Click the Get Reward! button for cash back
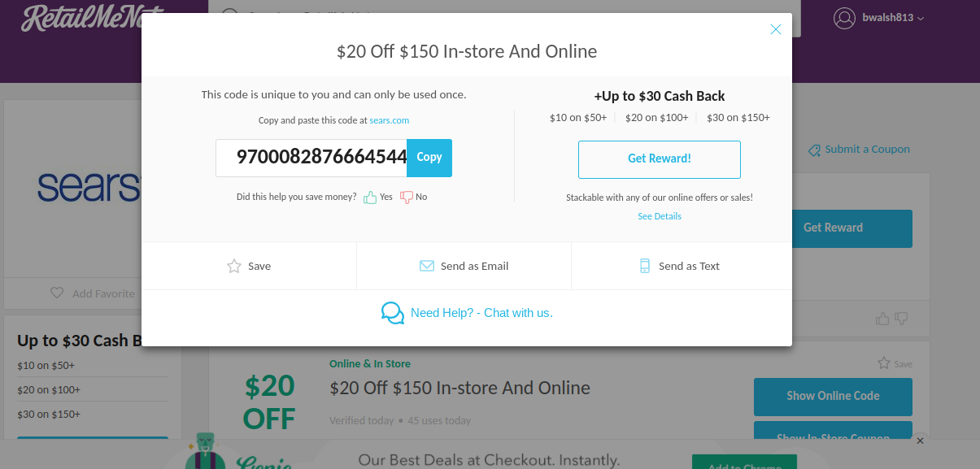 point(659,159)
